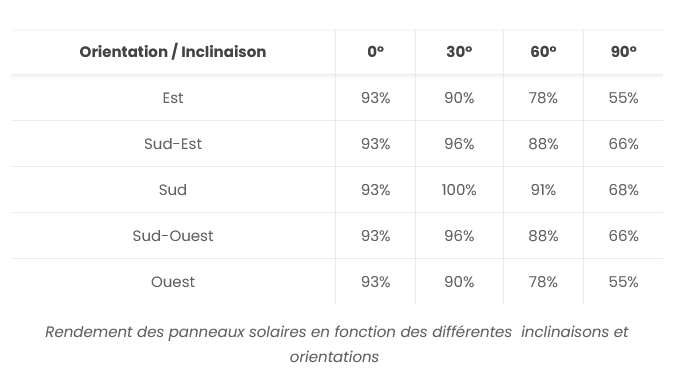
Task: Select the 100% cell in the Sud row
Action: point(459,190)
